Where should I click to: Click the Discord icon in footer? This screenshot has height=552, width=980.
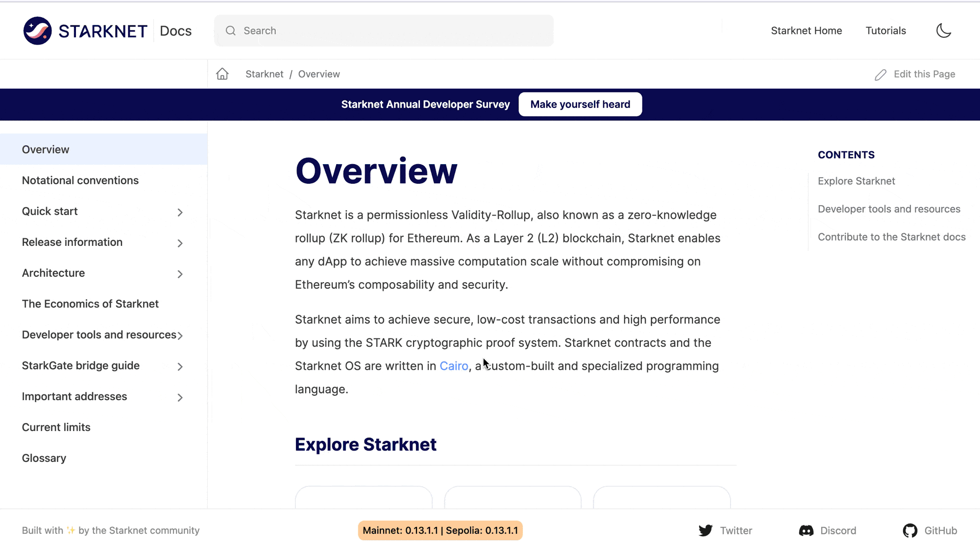coord(806,530)
